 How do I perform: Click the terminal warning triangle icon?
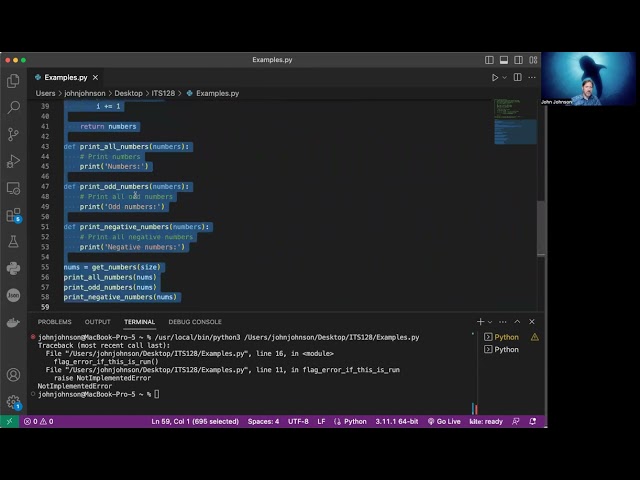click(535, 337)
